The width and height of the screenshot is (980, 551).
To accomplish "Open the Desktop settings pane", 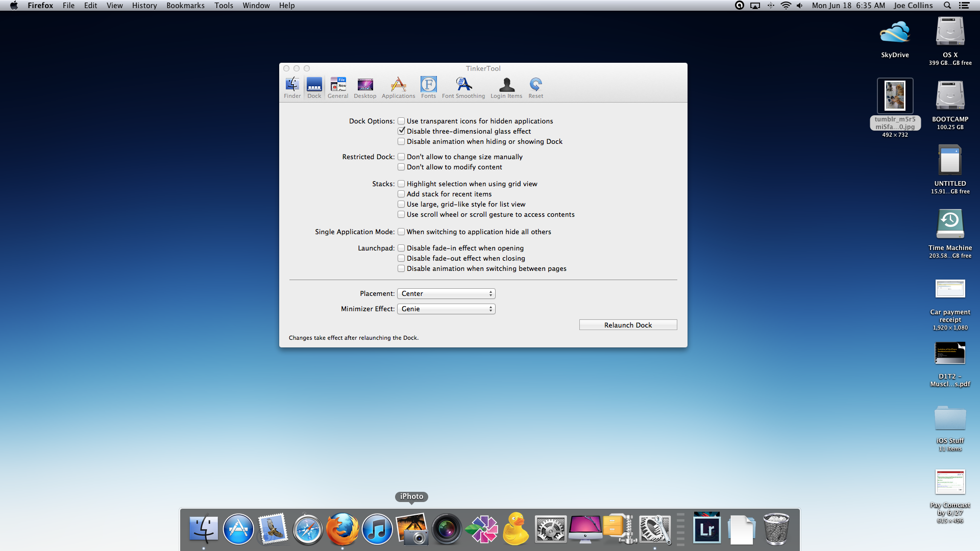I will 365,87.
